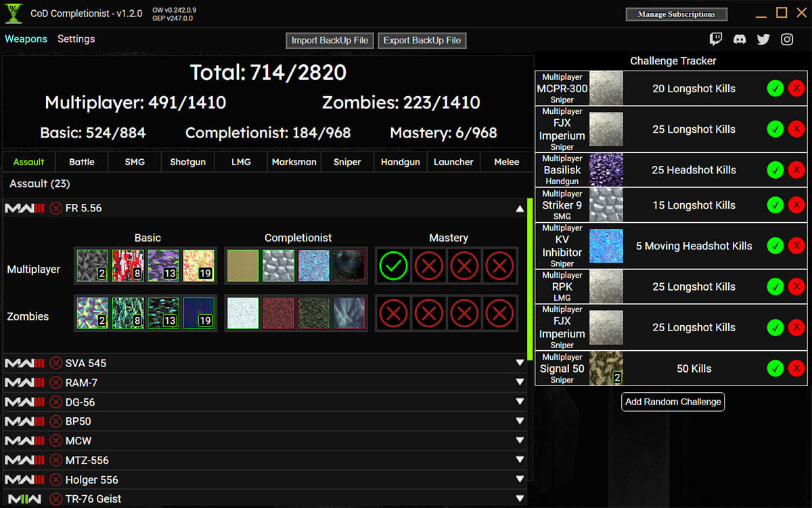The width and height of the screenshot is (812, 508).
Task: Click the Instagram icon
Action: [787, 39]
